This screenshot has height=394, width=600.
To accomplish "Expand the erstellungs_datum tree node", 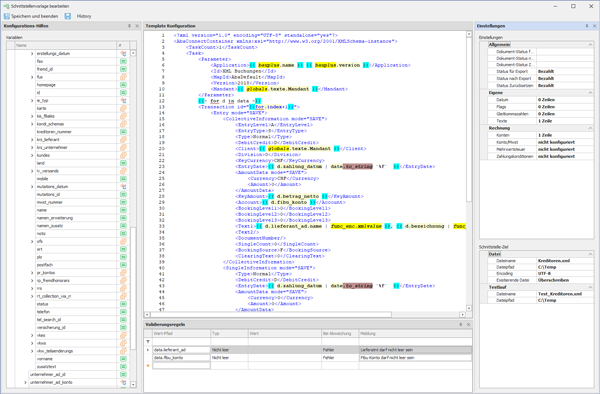I will click(x=32, y=54).
